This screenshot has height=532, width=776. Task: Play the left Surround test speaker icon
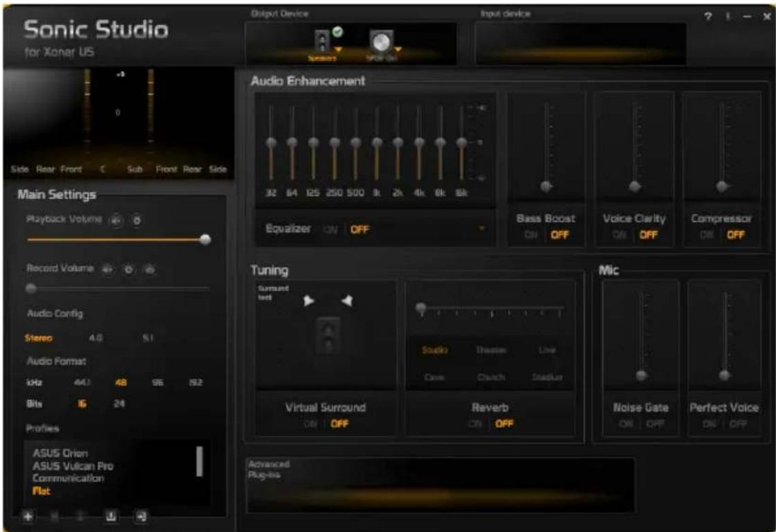(x=308, y=301)
